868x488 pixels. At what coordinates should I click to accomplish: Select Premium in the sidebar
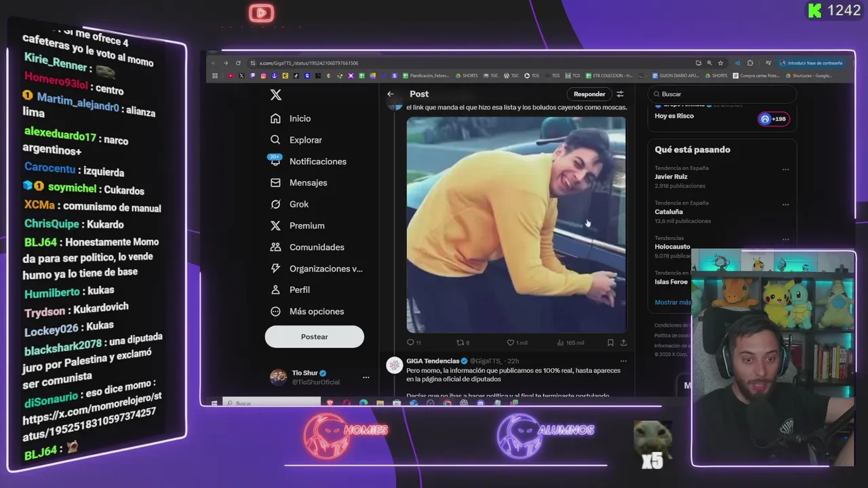click(298, 226)
